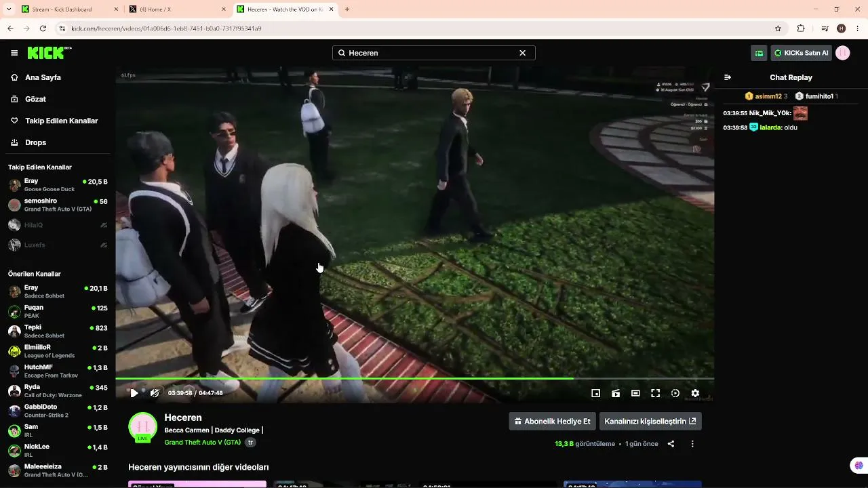Open Maleeeieiza's avatar in recommended channels

coord(14,470)
